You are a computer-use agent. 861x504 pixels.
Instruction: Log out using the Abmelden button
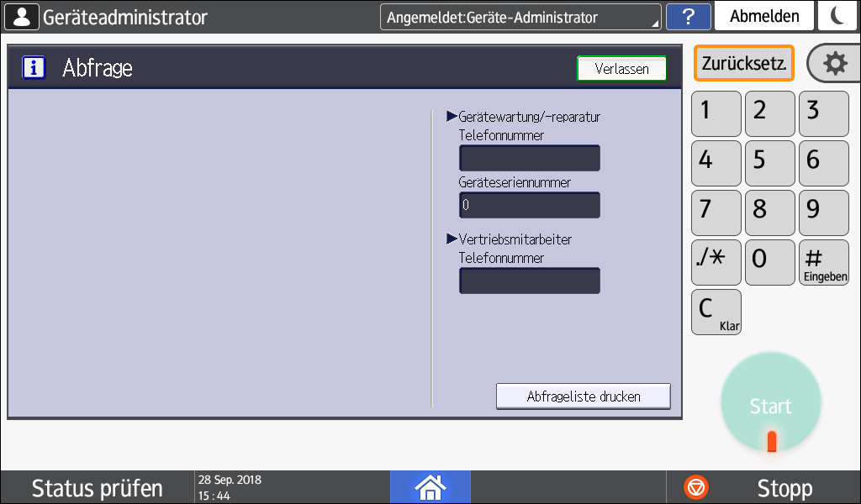764,17
